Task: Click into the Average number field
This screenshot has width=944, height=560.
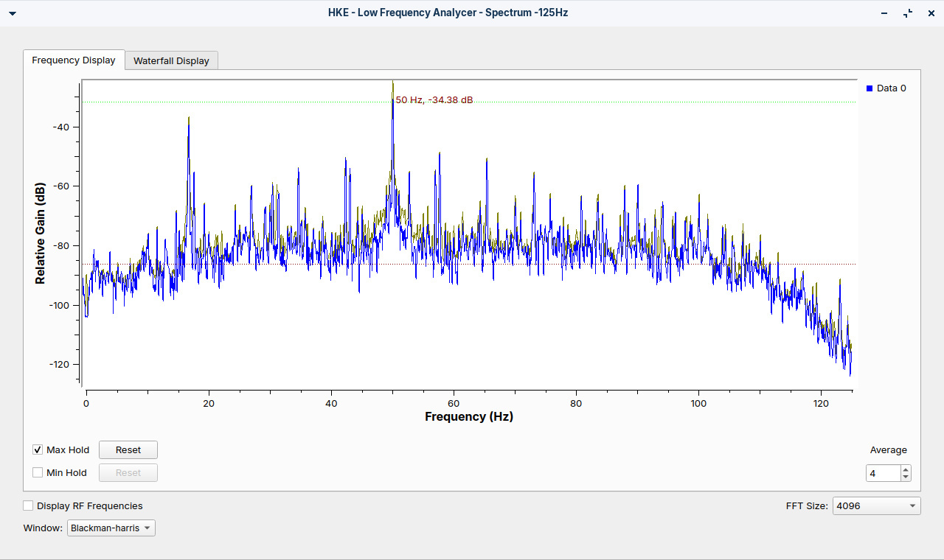Action: tap(883, 473)
